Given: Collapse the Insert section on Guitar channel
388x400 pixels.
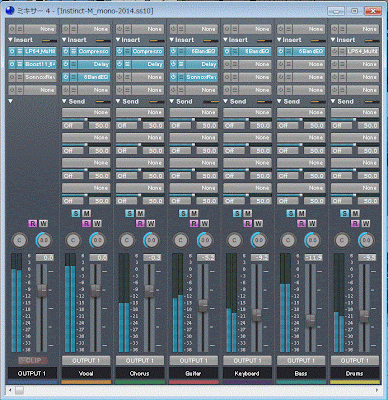Looking at the screenshot, I should click(172, 40).
